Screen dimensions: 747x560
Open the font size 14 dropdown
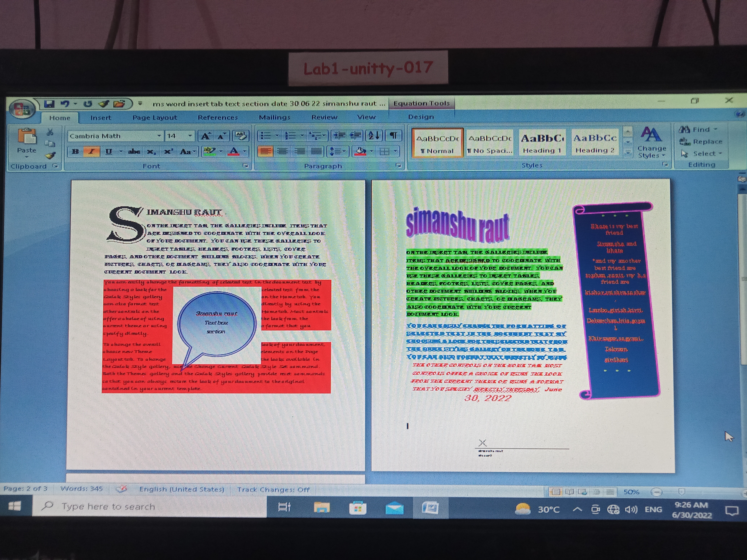(190, 136)
